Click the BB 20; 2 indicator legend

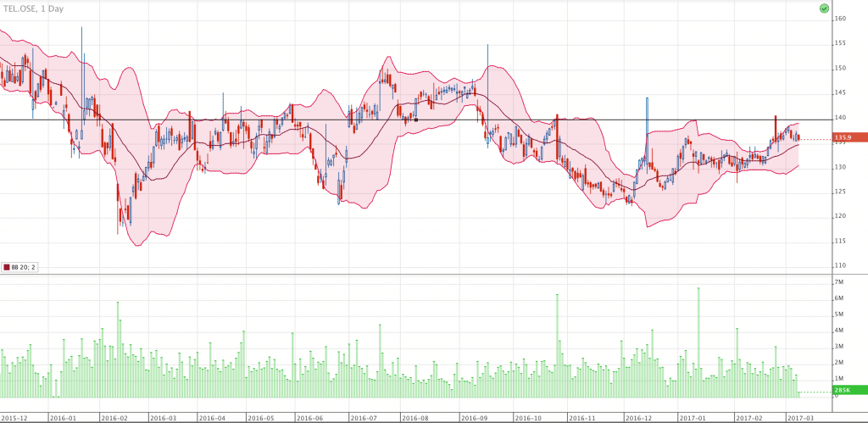point(23,266)
